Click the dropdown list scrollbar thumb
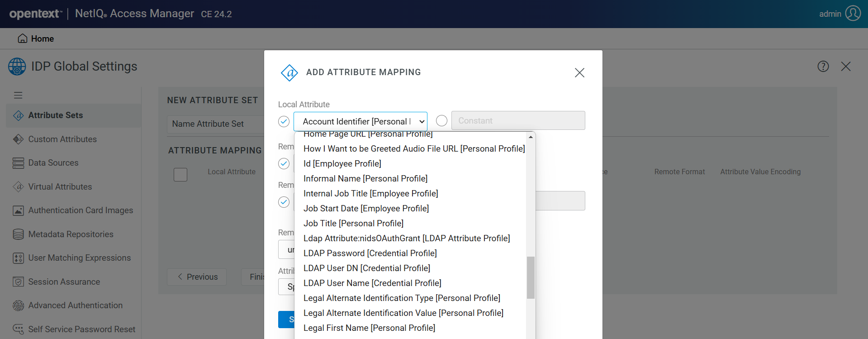This screenshot has width=868, height=339. coord(531,277)
